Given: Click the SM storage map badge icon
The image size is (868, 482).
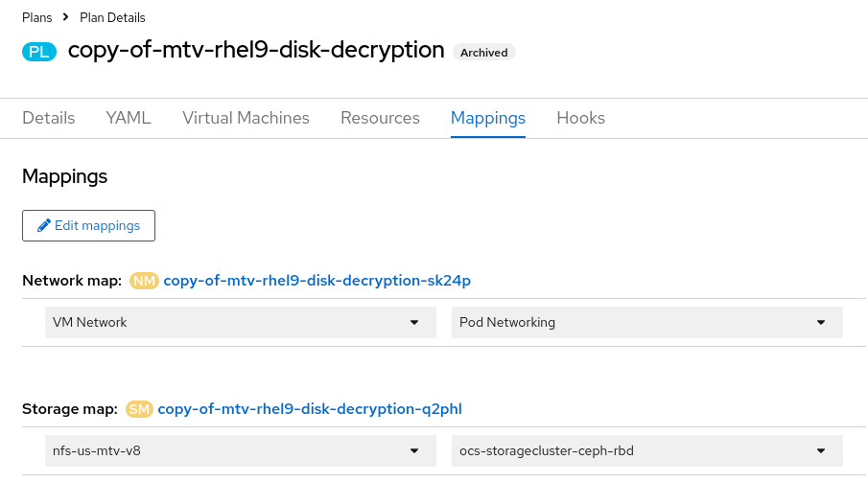Looking at the screenshot, I should coord(139,409).
